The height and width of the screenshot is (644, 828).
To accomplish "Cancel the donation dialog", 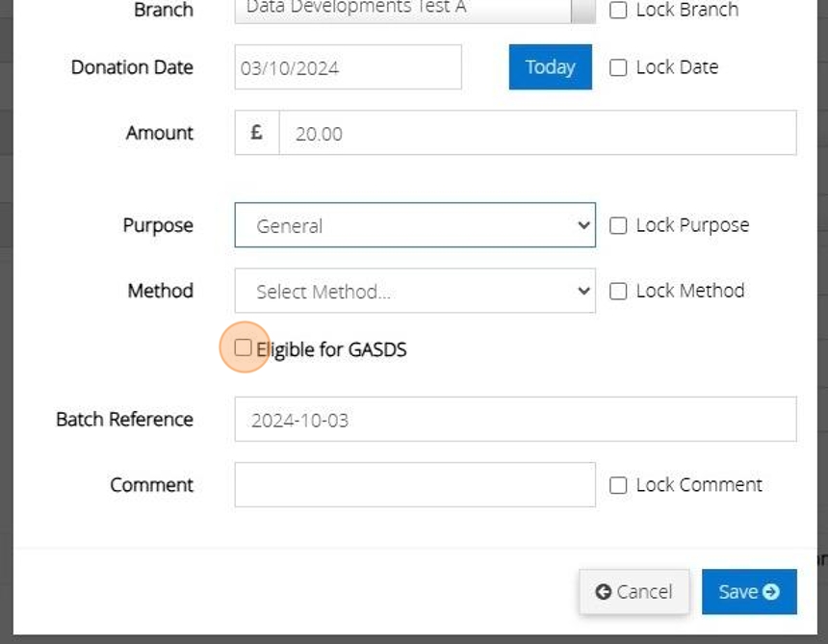I will pyautogui.click(x=634, y=592).
